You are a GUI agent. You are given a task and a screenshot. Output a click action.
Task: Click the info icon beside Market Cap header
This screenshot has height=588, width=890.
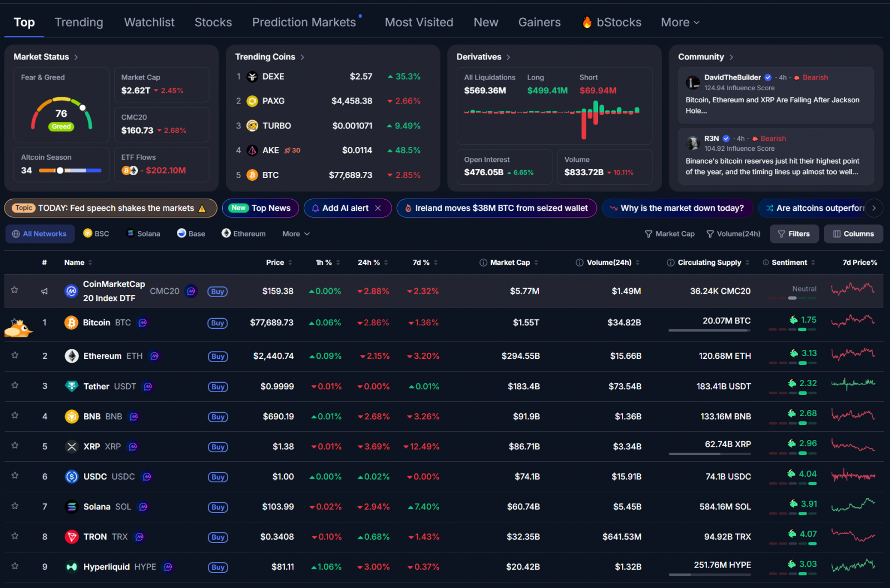tap(483, 263)
